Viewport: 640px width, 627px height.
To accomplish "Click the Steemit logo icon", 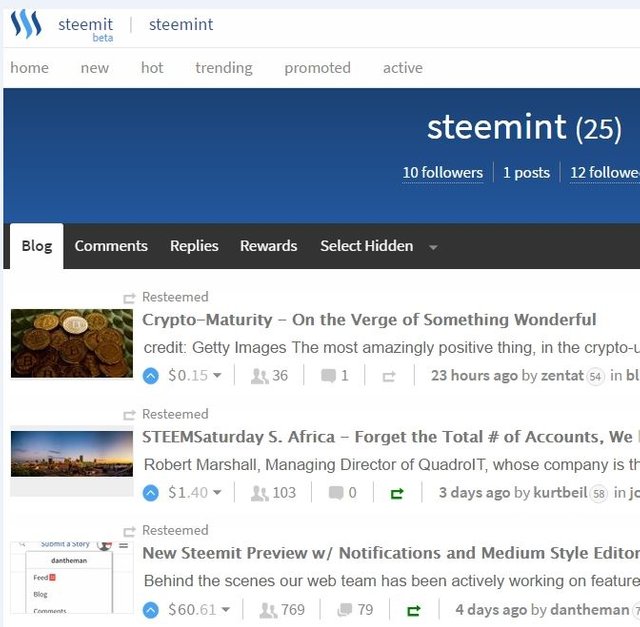I will click(x=26, y=24).
